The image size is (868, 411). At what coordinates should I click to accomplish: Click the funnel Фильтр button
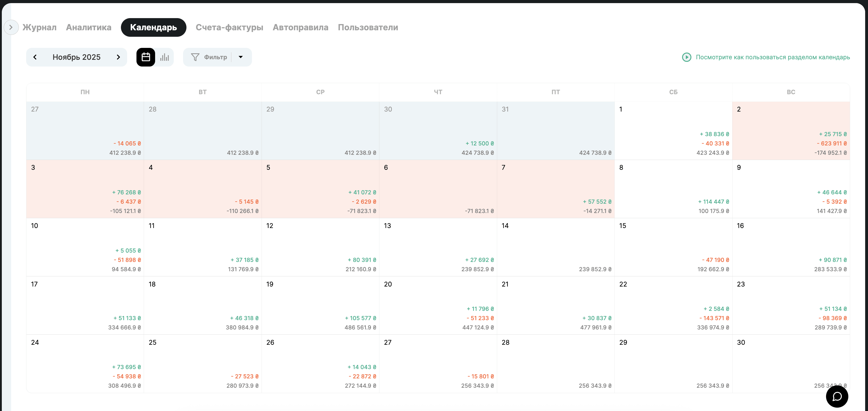click(x=209, y=57)
